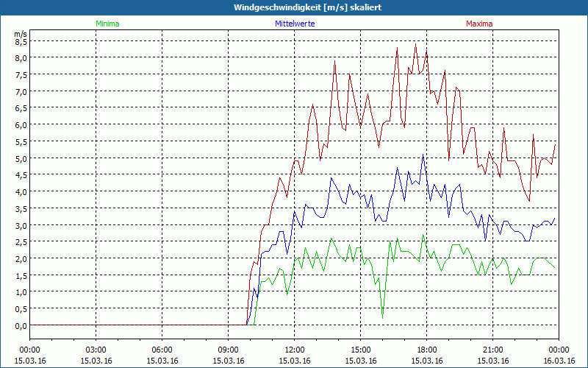Click the blue Mittelwerte peak above 5,0 m/s
The width and height of the screenshot is (588, 368).
pos(423,155)
